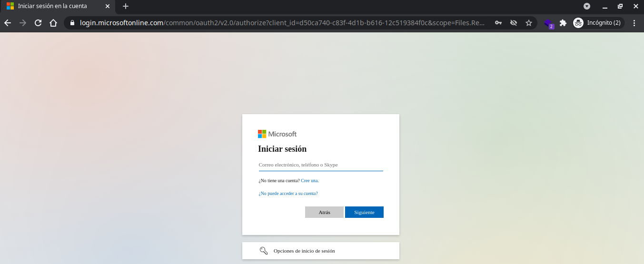View site security lock icon
This screenshot has height=264, width=644.
(72, 23)
